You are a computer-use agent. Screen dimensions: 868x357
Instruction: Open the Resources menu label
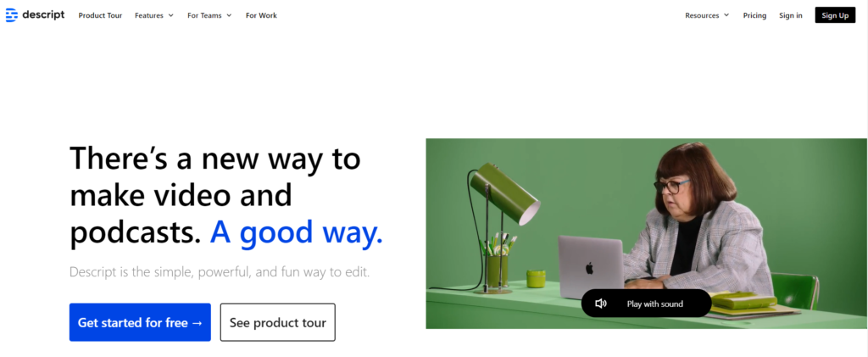pyautogui.click(x=702, y=15)
